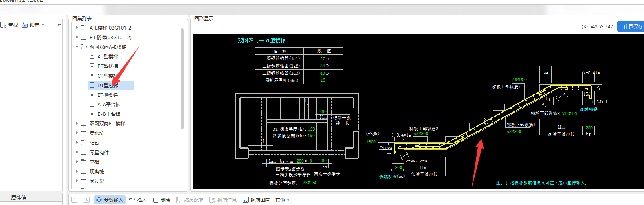Select the DT型楼梯 tree item
Viewport: 644px width, 205px height.
point(111,85)
